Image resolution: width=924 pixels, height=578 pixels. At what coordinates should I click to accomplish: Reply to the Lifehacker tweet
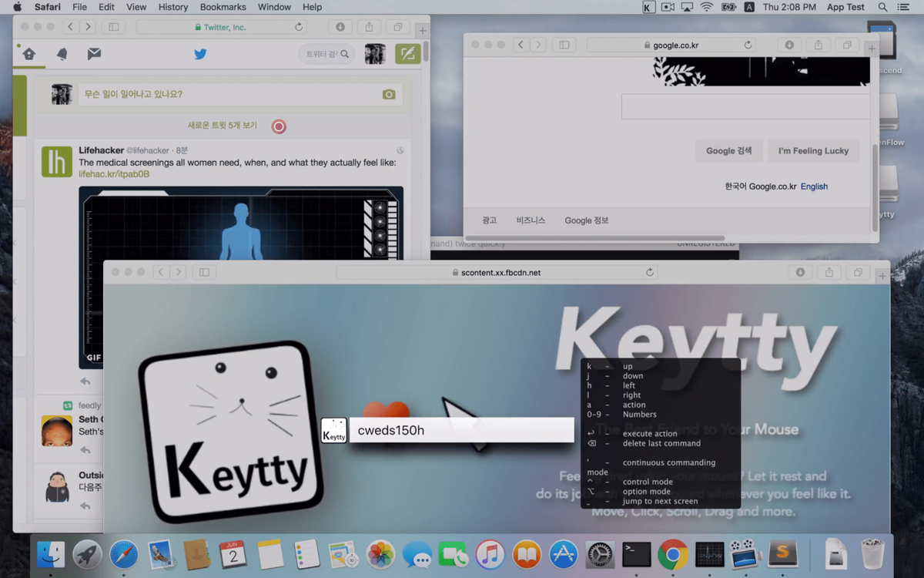tap(85, 381)
